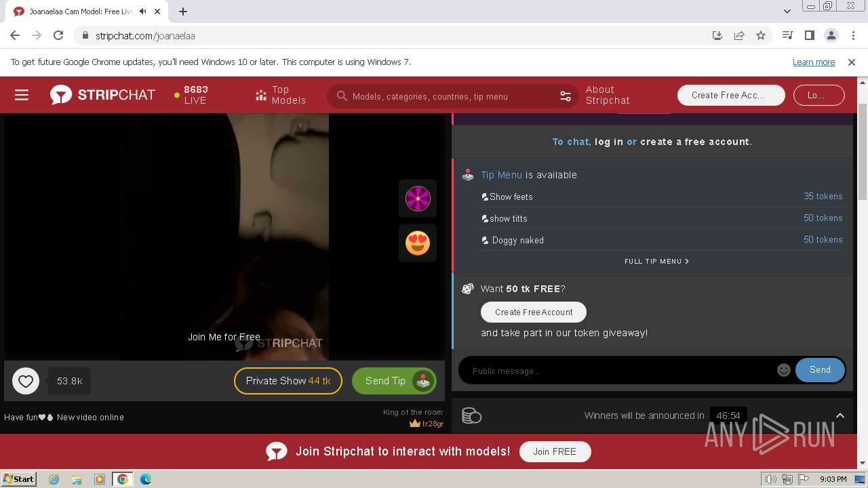
Task: Open media control icon in toolbar
Action: 787,35
